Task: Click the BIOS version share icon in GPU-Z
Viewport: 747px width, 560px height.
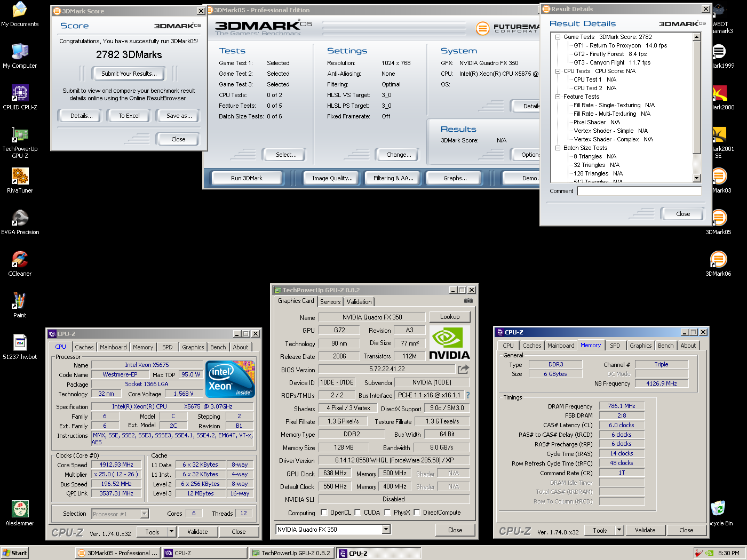Action: click(463, 369)
